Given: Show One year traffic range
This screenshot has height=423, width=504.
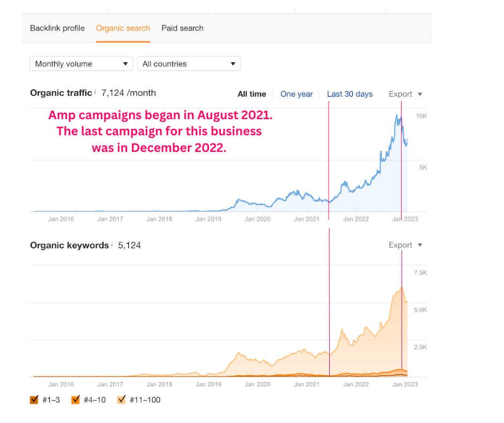Looking at the screenshot, I should pos(296,94).
